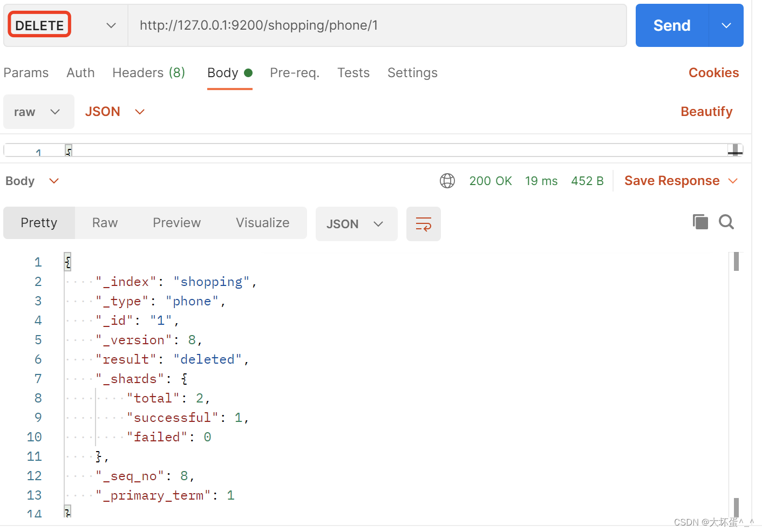Select the Pretty response view
Viewport: 762px width, 532px height.
pos(39,223)
